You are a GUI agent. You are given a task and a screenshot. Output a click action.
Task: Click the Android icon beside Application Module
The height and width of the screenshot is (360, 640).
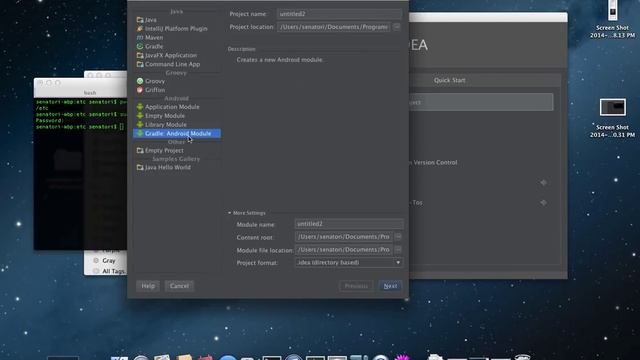[140, 107]
